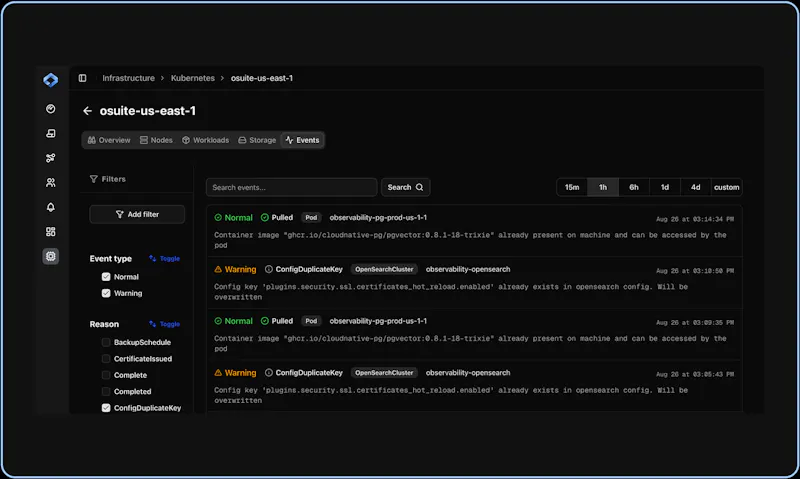Toggle all Event type options
Screen dimensions: 800x479
tap(164, 259)
